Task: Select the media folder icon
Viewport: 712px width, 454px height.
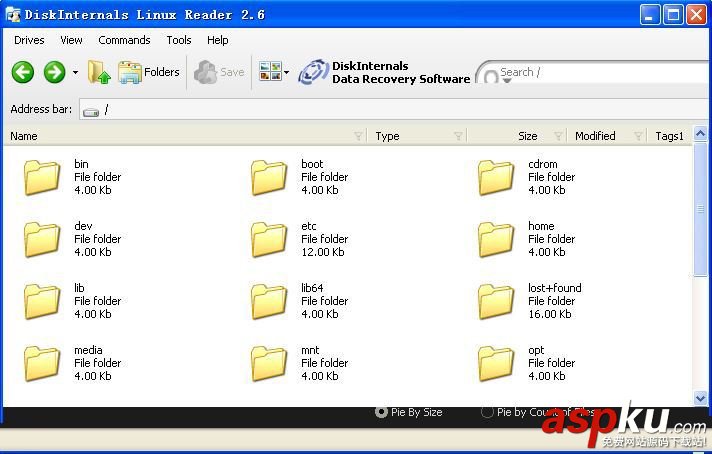Action: coord(42,363)
